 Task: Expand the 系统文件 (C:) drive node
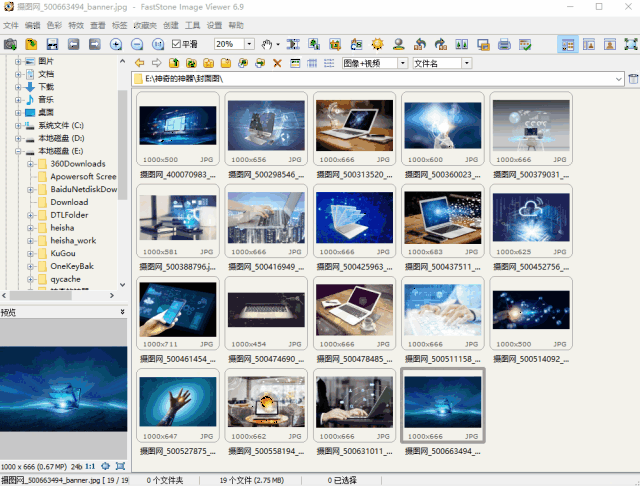(18, 126)
